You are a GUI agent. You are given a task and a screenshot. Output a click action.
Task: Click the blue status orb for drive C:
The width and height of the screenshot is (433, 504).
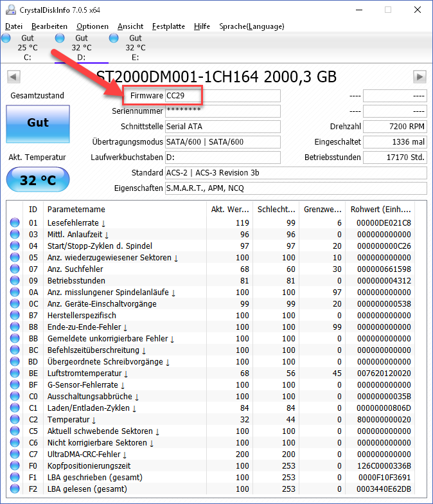coord(6,39)
